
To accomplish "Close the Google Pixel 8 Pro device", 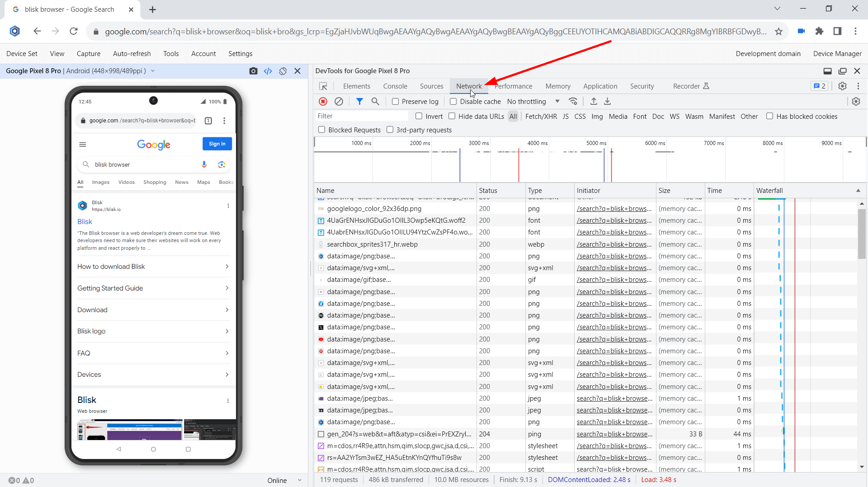I will click(x=297, y=71).
